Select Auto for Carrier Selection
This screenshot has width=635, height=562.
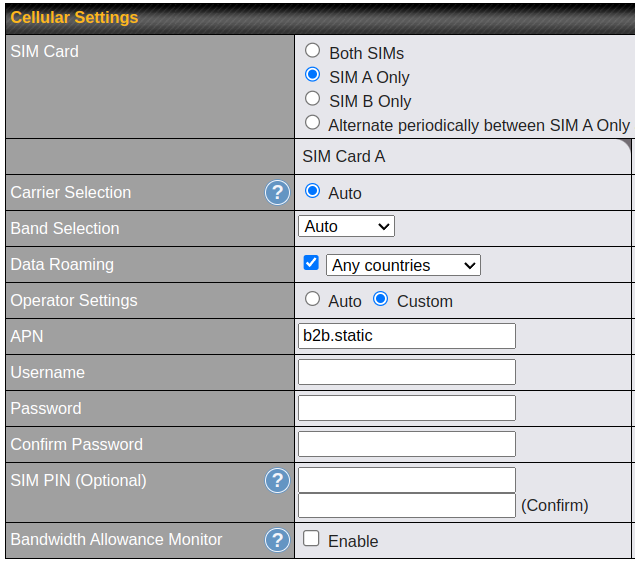pyautogui.click(x=313, y=191)
